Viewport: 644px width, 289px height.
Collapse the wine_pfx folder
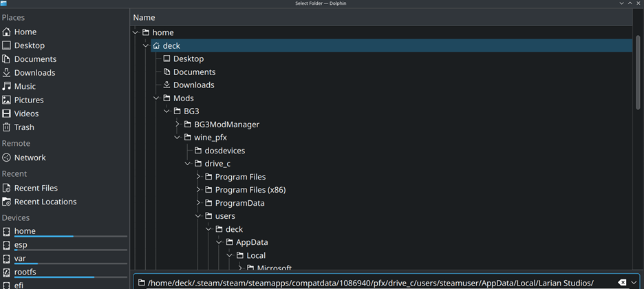pyautogui.click(x=178, y=138)
